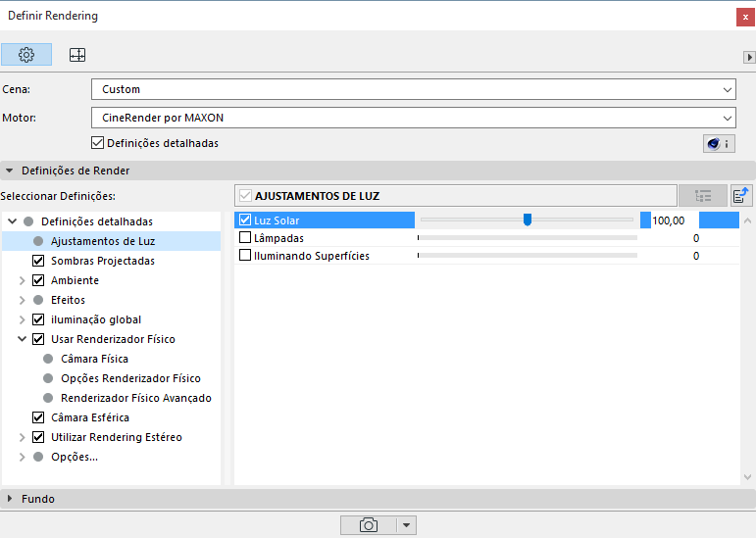Click the Lâmpadas slider track
Screen dimensions: 756x538
point(528,237)
